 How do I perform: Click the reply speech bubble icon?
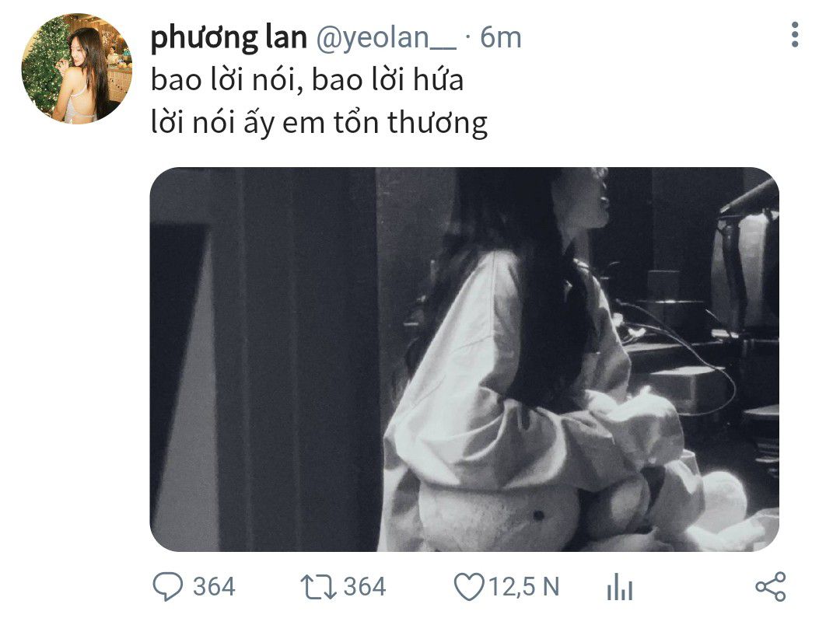point(168,586)
